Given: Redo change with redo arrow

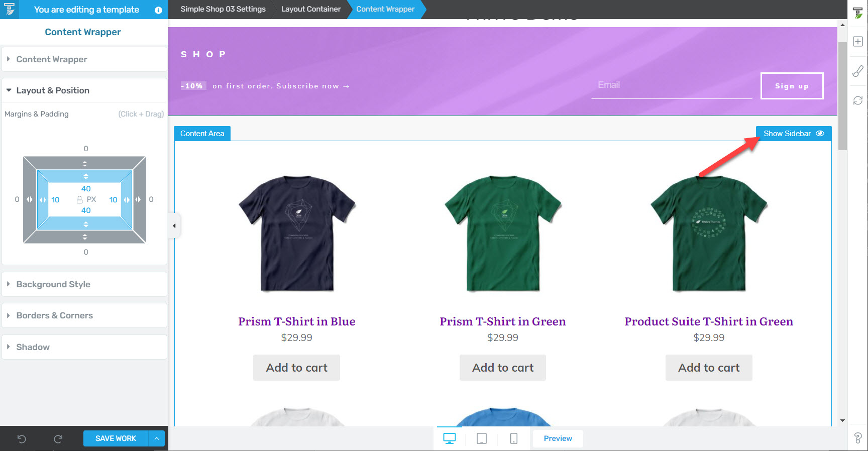Looking at the screenshot, I should (58, 438).
